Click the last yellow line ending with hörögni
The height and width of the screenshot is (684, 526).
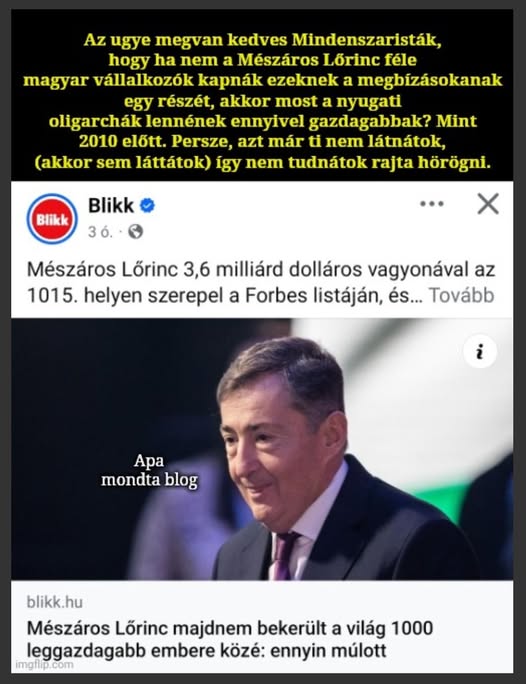pyautogui.click(x=263, y=163)
